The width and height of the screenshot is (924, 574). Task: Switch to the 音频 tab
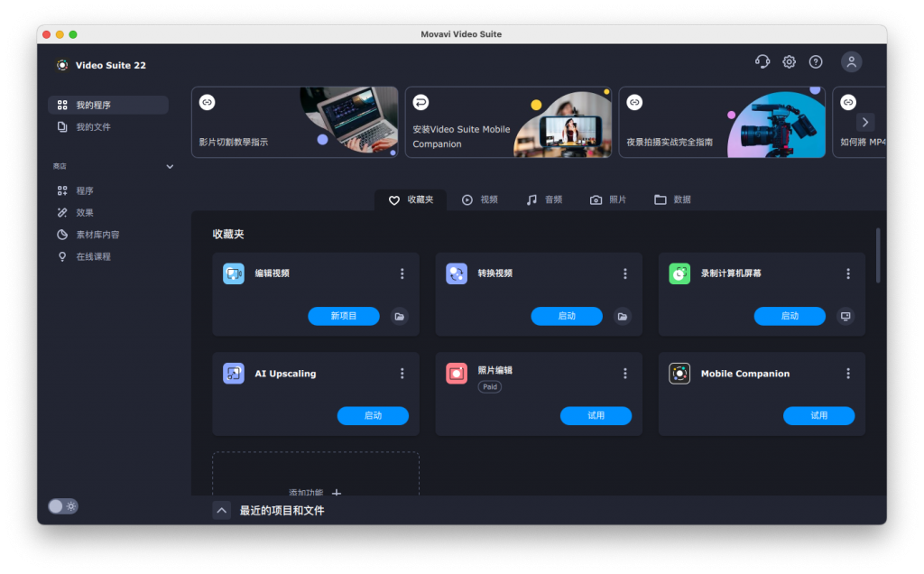pos(544,199)
